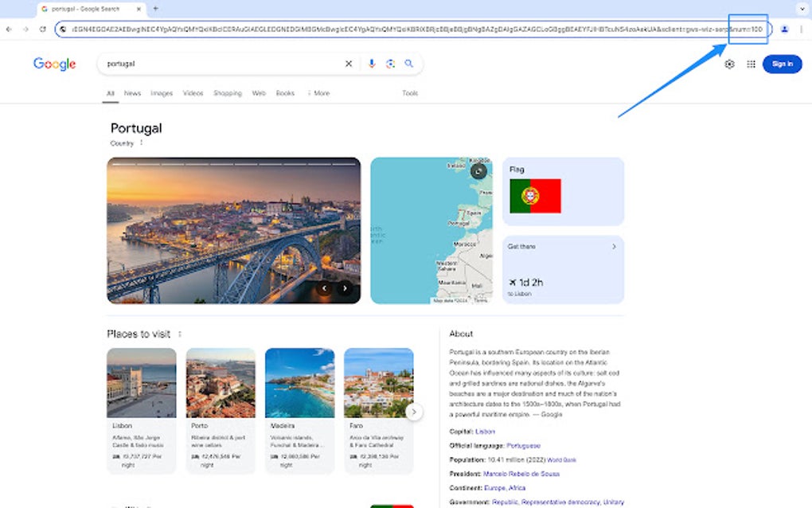Switch to the News results tab
The height and width of the screenshot is (508, 812).
132,93
